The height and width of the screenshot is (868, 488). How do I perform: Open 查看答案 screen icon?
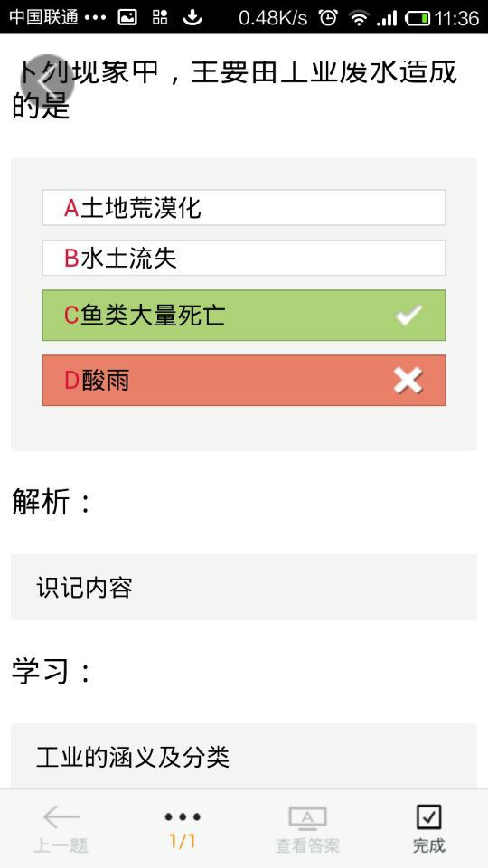click(x=307, y=818)
